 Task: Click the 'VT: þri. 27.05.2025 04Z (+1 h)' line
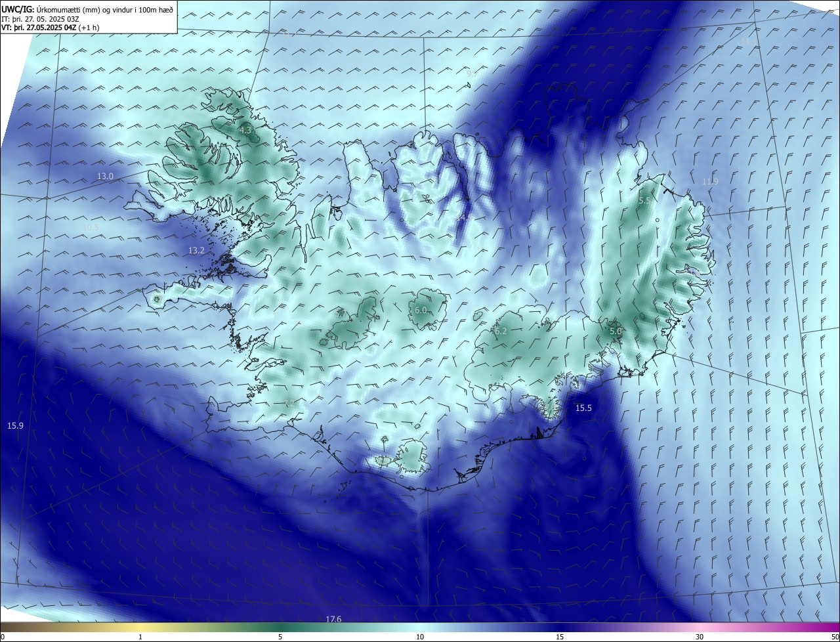pos(50,28)
